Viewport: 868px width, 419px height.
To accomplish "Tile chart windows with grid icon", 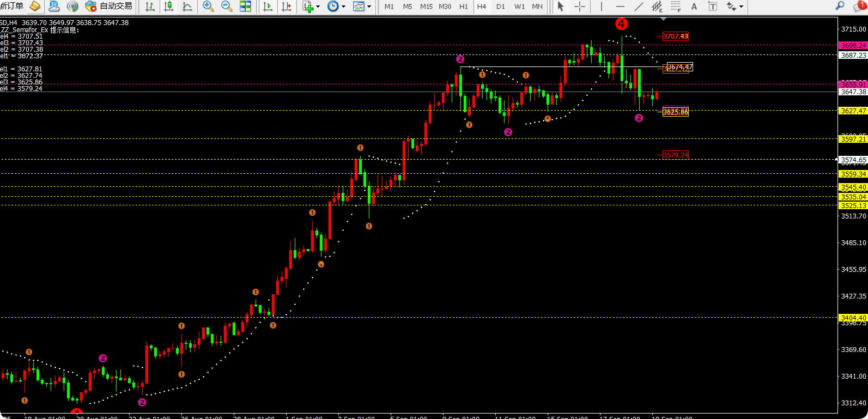I will [245, 6].
